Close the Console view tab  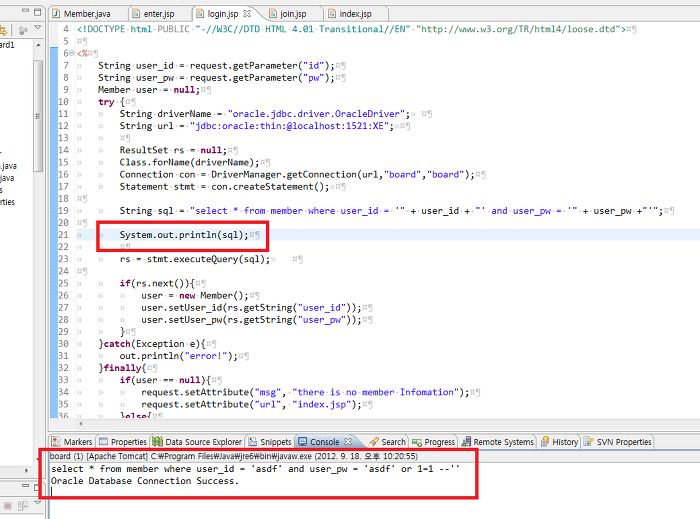pos(348,441)
